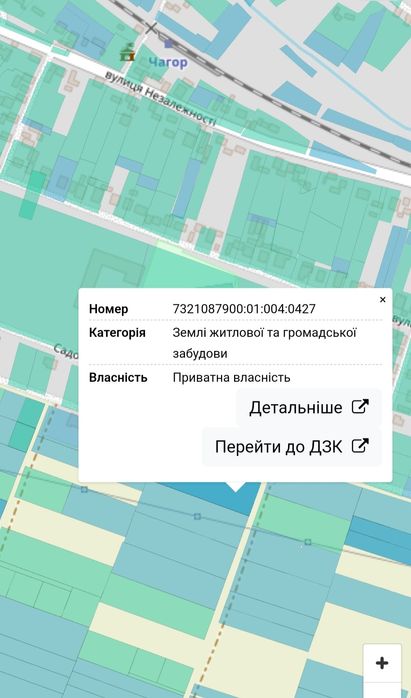
Task: Zoom in with the plus button
Action: click(x=382, y=663)
